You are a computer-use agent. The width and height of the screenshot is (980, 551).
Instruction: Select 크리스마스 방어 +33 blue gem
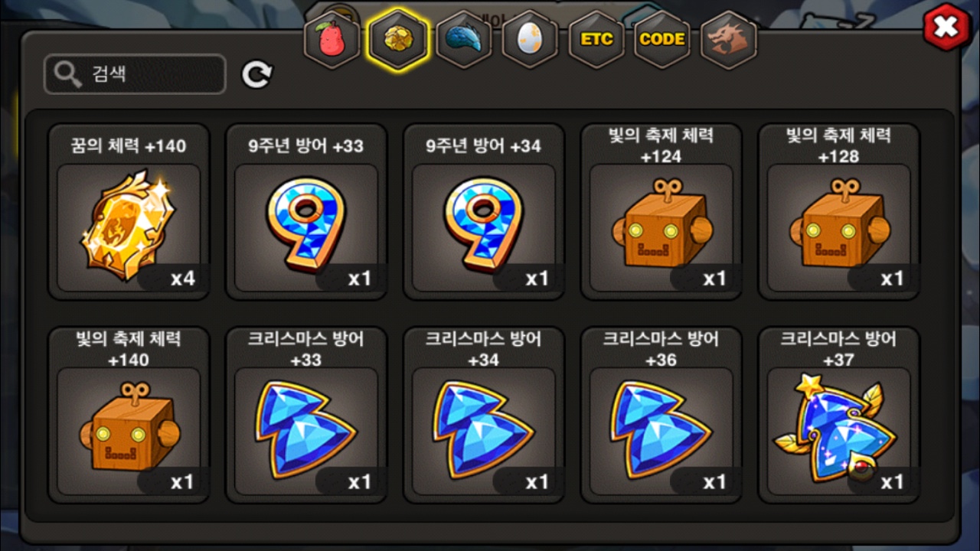click(x=306, y=415)
